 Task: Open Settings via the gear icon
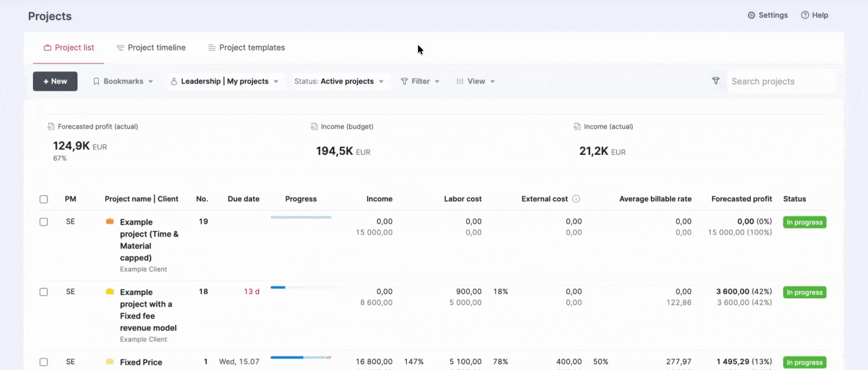751,15
